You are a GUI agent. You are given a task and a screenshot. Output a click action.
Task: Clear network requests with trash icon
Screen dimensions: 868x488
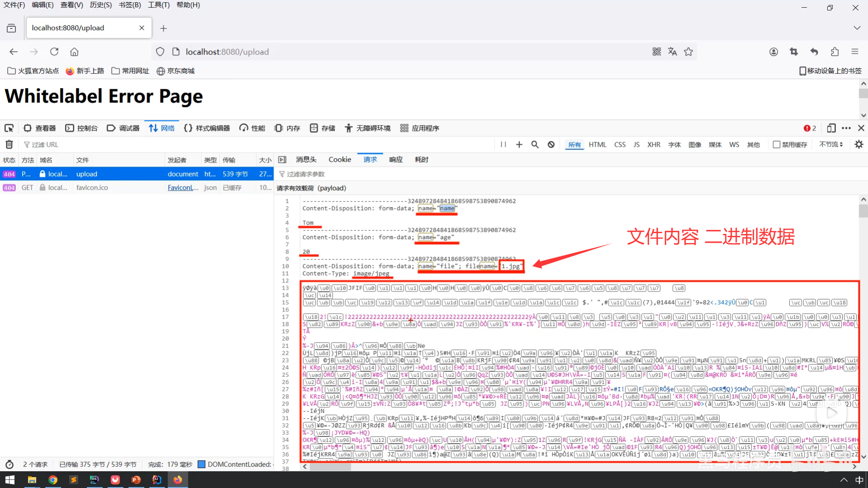point(9,145)
